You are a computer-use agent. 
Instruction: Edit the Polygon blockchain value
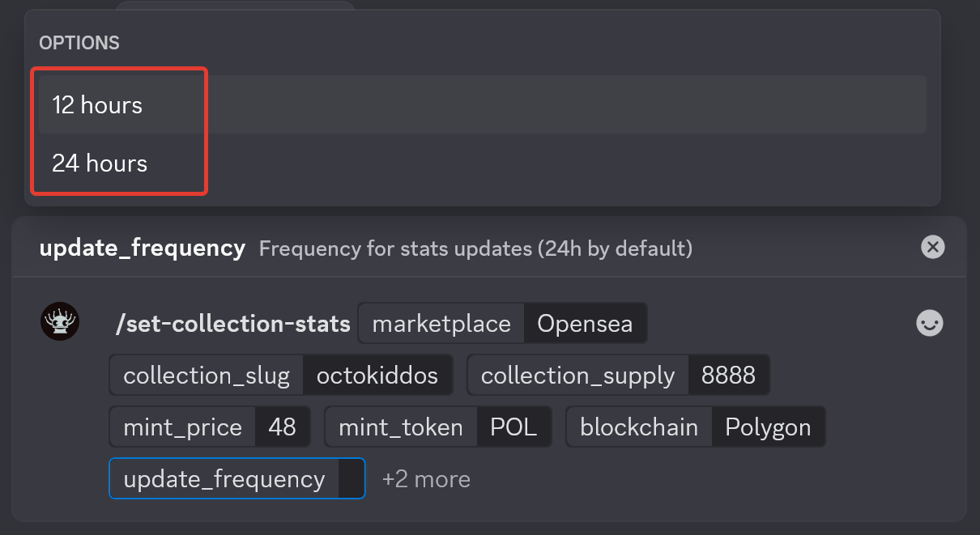click(768, 427)
